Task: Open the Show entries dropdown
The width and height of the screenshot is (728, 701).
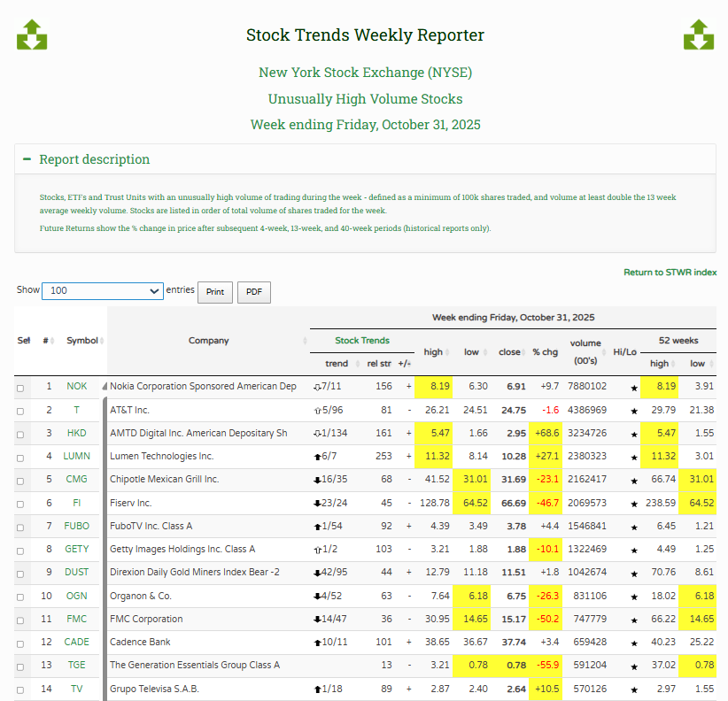Action: click(x=102, y=290)
